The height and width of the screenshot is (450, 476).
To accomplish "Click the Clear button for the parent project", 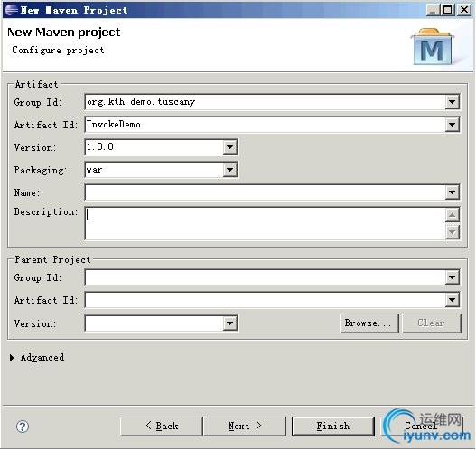I will coord(432,323).
